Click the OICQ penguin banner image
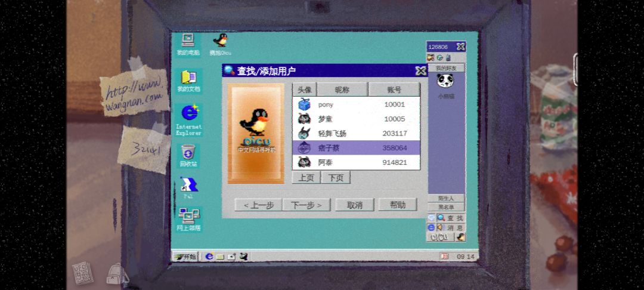 click(256, 134)
